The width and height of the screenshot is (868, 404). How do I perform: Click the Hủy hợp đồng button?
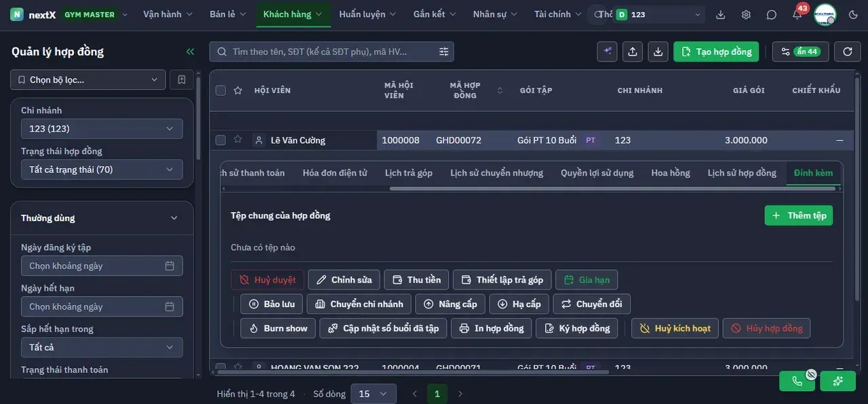[x=766, y=328]
